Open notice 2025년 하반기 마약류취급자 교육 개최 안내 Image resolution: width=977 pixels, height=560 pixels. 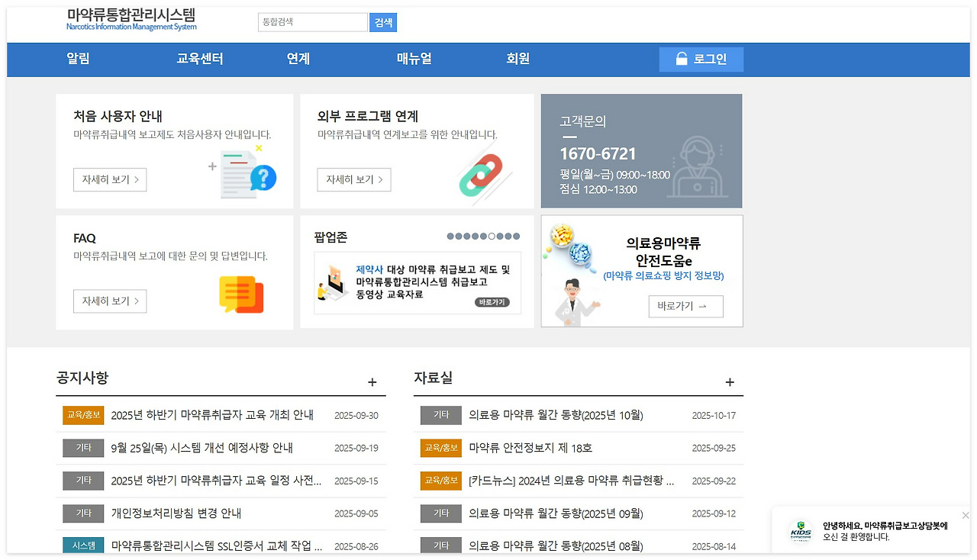tap(212, 416)
